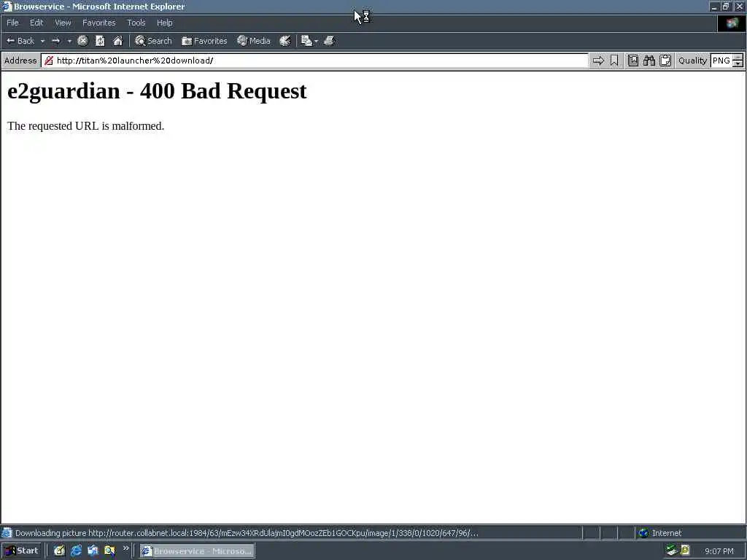The width and height of the screenshot is (747, 560).
Task: Click the Windows flag throbber logo
Action: [x=731, y=23]
